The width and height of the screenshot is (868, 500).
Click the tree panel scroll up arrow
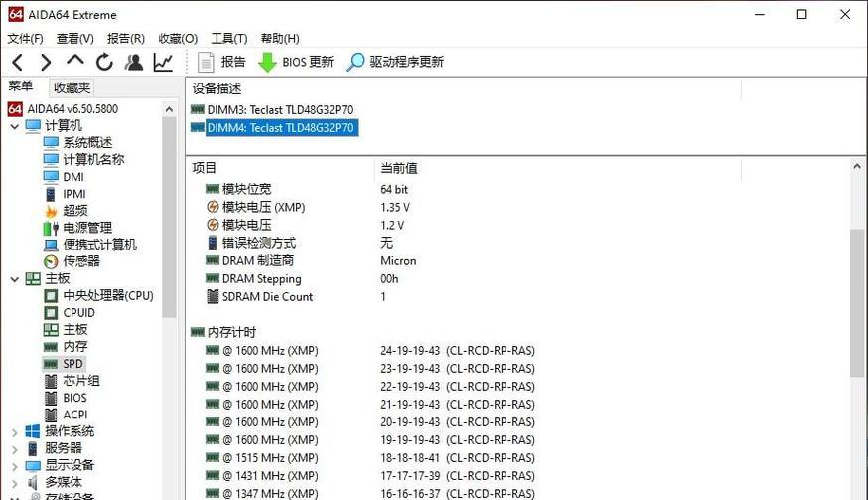click(x=170, y=109)
